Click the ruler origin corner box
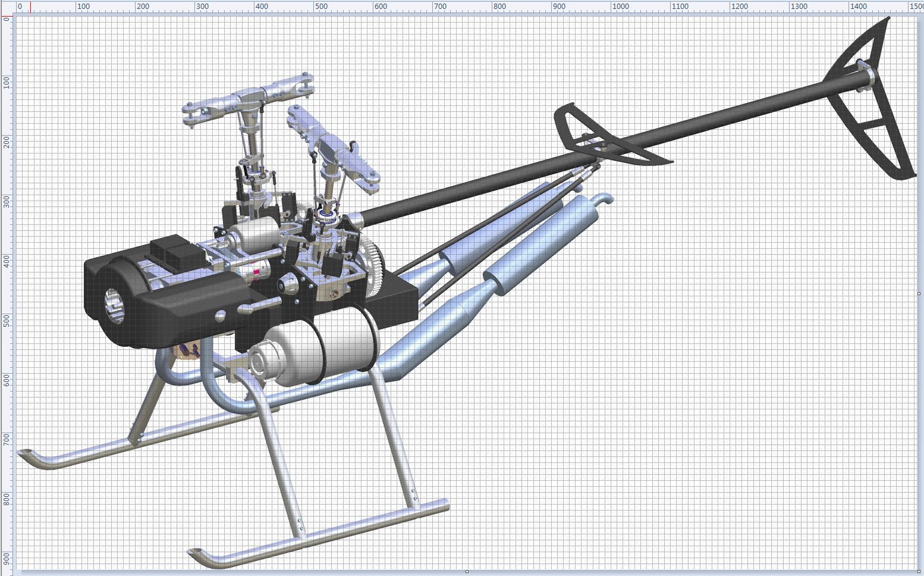This screenshot has height=576, width=924. [x=6, y=7]
